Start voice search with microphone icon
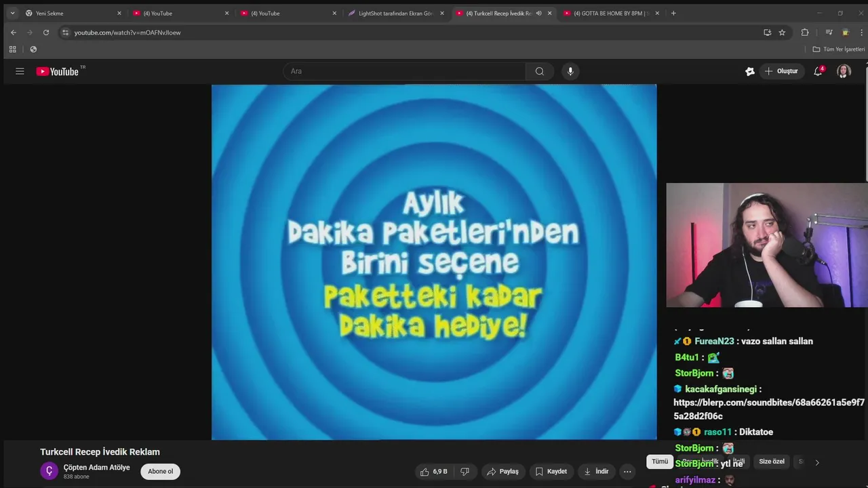Image resolution: width=868 pixels, height=488 pixels. point(570,71)
